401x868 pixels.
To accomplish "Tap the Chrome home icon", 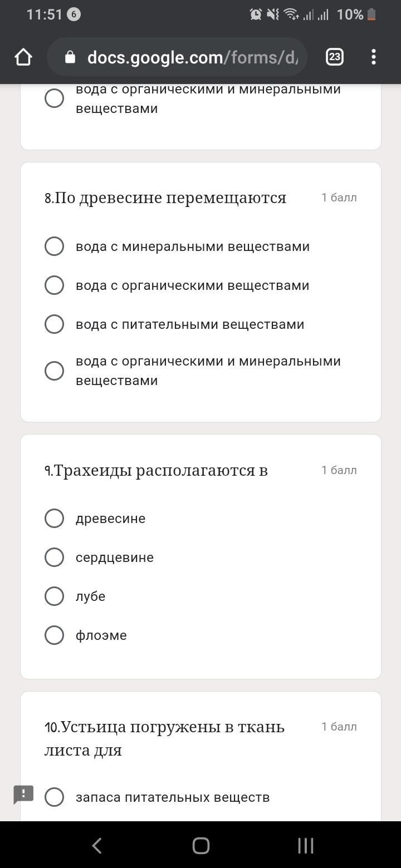I will coord(23,57).
